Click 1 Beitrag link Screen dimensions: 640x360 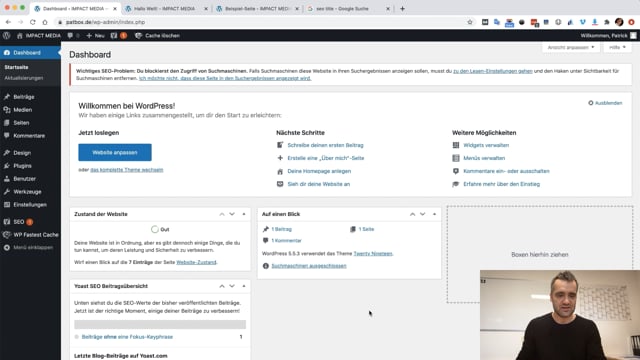pyautogui.click(x=282, y=229)
